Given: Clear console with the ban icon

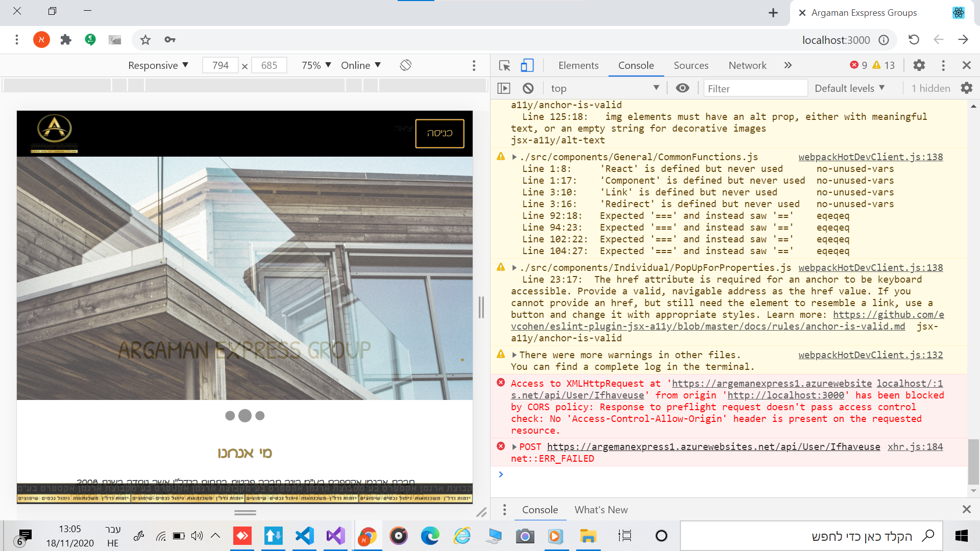Looking at the screenshot, I should pyautogui.click(x=528, y=88).
